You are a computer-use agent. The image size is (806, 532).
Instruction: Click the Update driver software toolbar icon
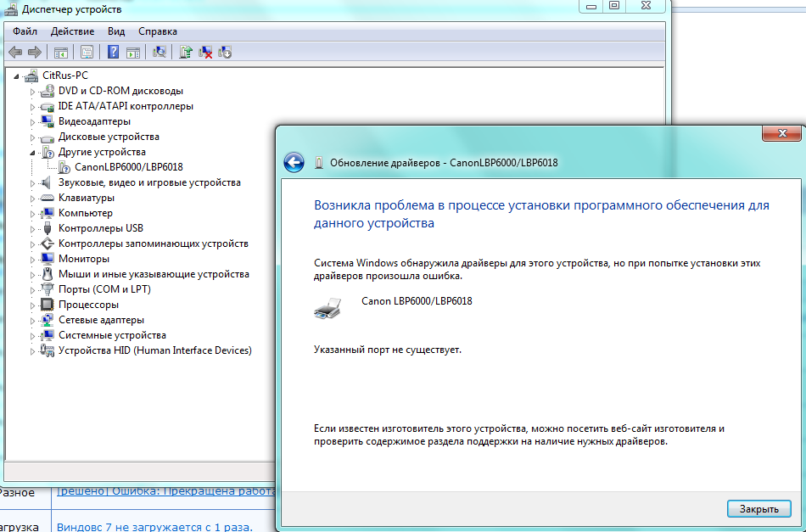pyautogui.click(x=186, y=52)
